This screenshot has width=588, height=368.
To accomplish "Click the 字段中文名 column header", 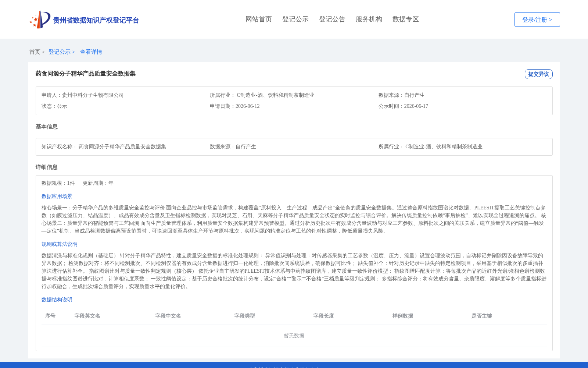I will click(x=168, y=316).
